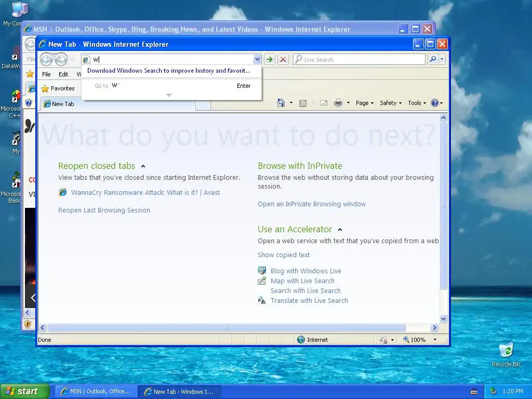Viewport: 532px width, 399px height.
Task: Select the 'New Tab' tab
Action: (x=118, y=104)
